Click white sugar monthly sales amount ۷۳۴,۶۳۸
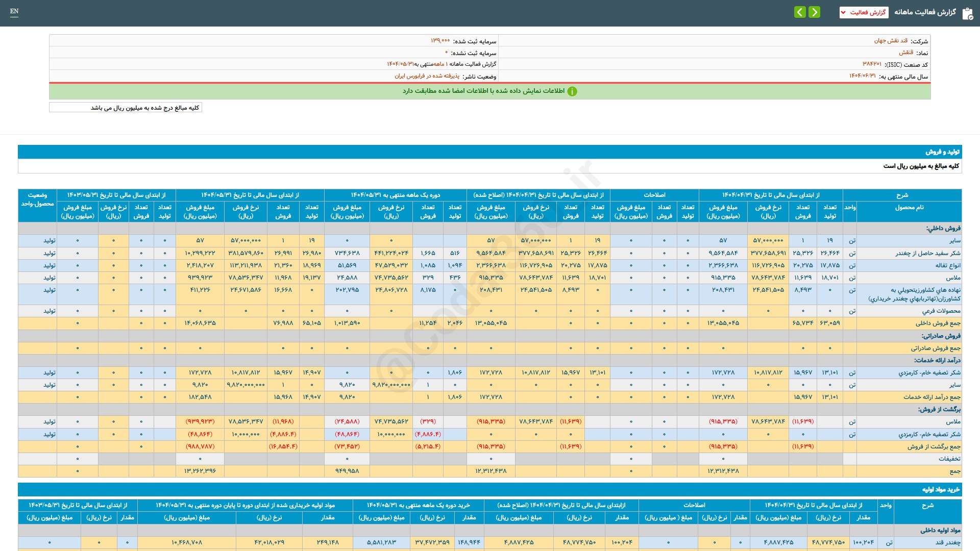The width and height of the screenshot is (980, 551). point(347,253)
